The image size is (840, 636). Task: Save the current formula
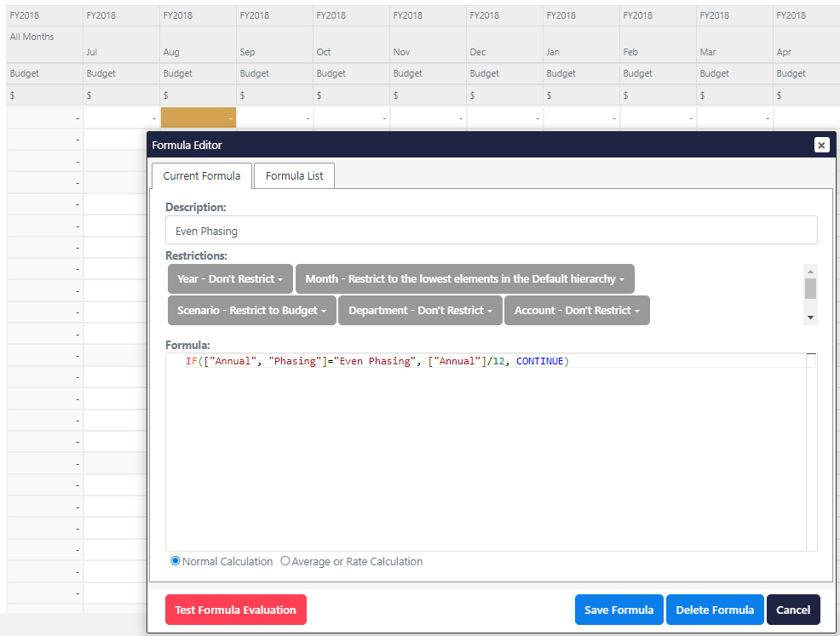pos(618,610)
